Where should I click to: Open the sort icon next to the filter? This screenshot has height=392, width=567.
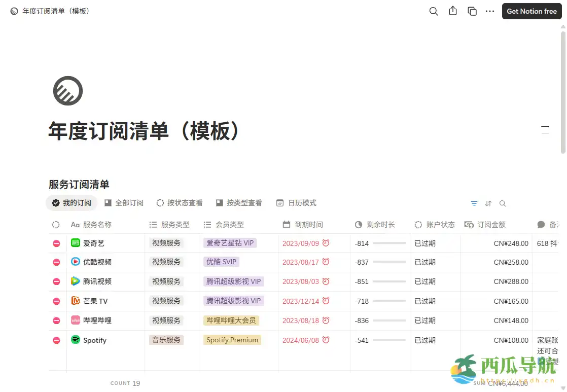[x=488, y=203]
